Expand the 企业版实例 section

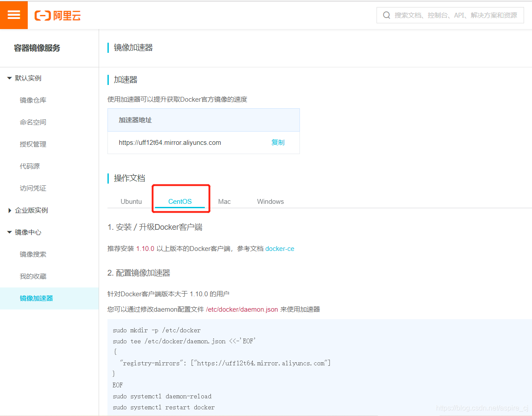10,210
